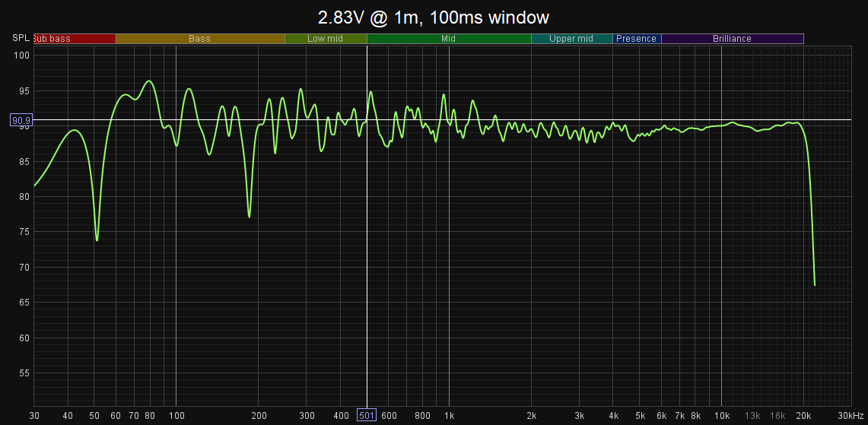The width and height of the screenshot is (868, 425).
Task: Click the 16k label on frequency axis
Action: click(x=777, y=416)
